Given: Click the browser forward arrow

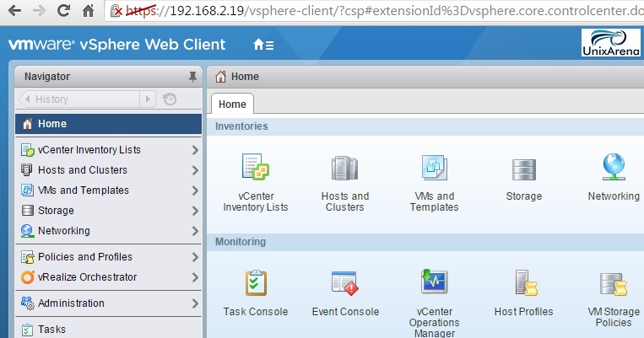Looking at the screenshot, I should [39, 10].
